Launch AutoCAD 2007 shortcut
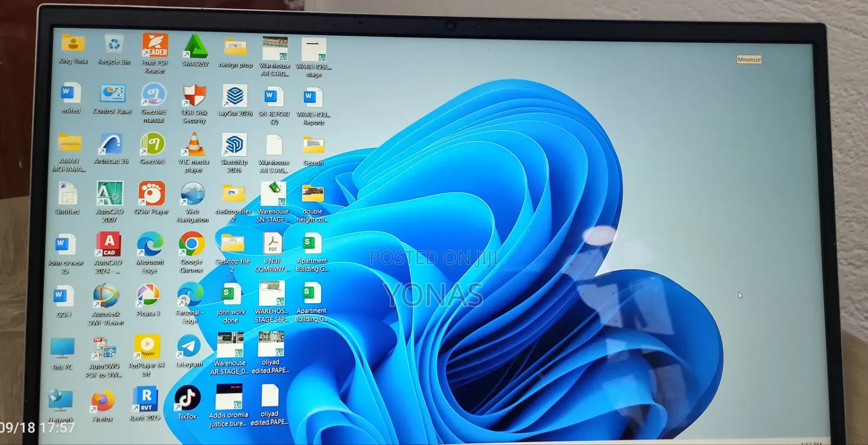The width and height of the screenshot is (868, 445). click(110, 202)
